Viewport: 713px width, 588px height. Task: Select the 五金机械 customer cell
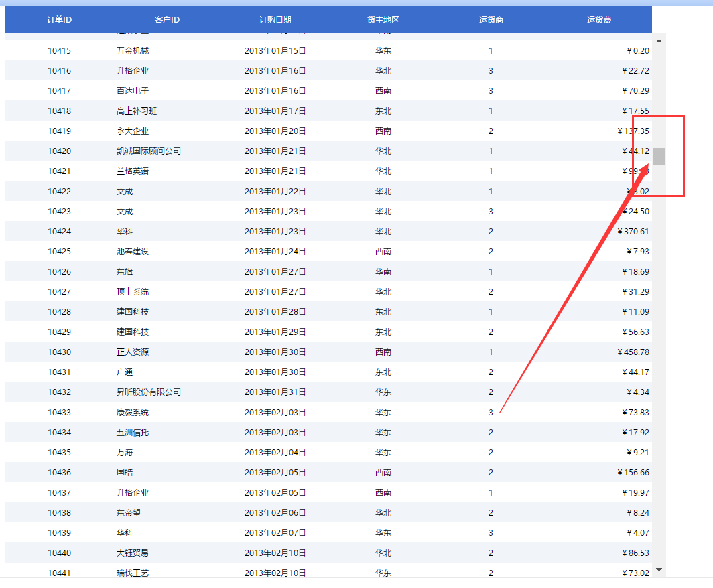(133, 51)
